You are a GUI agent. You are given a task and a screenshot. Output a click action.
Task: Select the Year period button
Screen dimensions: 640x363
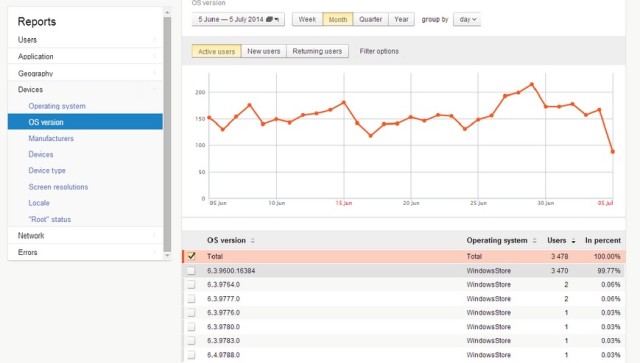[x=401, y=19]
